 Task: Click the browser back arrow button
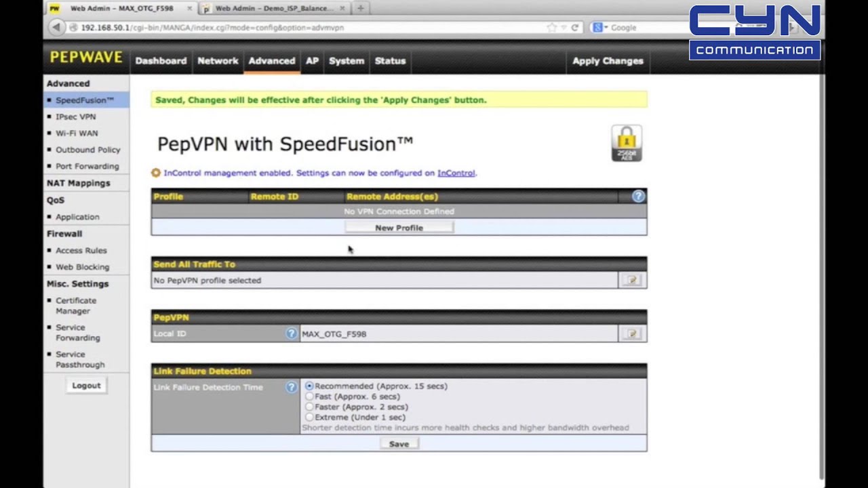pyautogui.click(x=56, y=27)
